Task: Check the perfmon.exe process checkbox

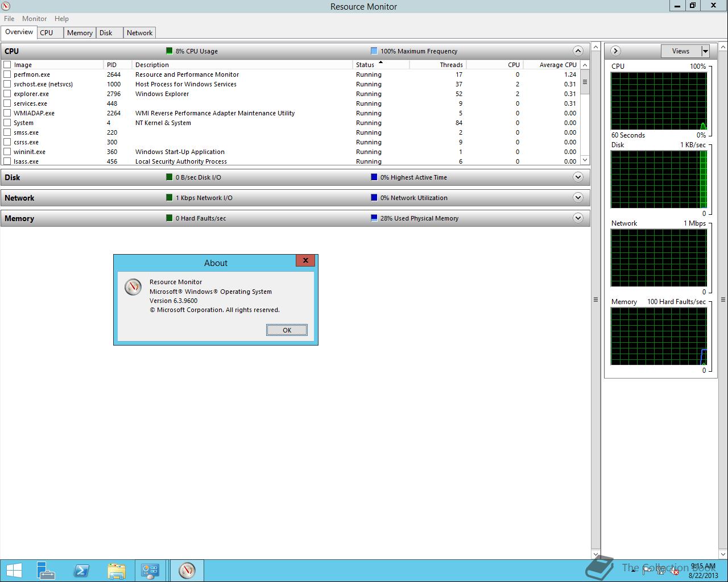Action: coord(7,74)
